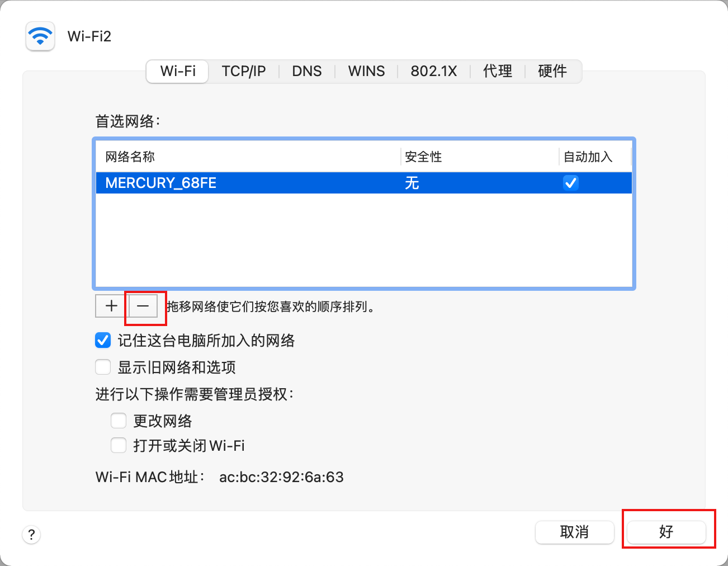728x566 pixels.
Task: Click the Wi-Fi icon beside Wi-Fi2 title
Action: [40, 36]
